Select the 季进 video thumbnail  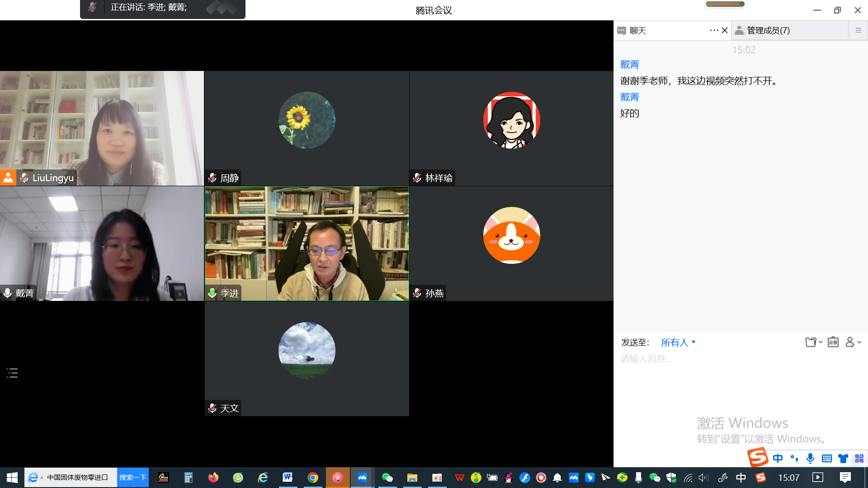pos(307,244)
